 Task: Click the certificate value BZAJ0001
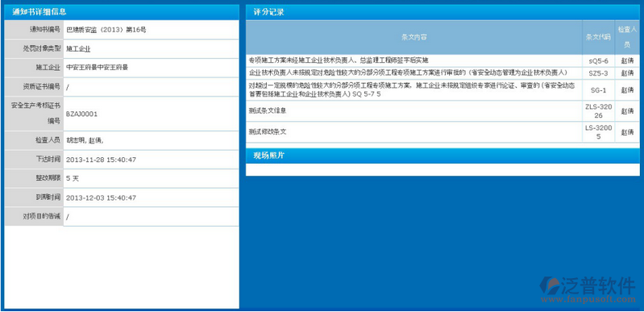[81, 114]
